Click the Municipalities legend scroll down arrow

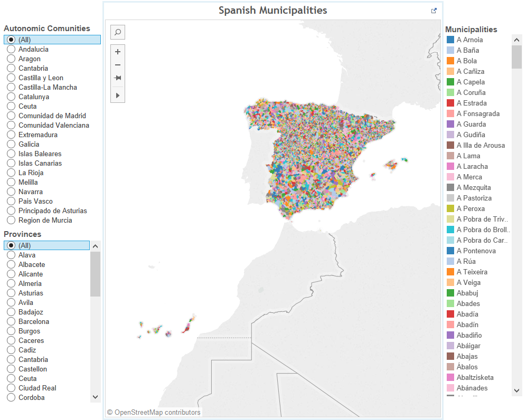516,391
